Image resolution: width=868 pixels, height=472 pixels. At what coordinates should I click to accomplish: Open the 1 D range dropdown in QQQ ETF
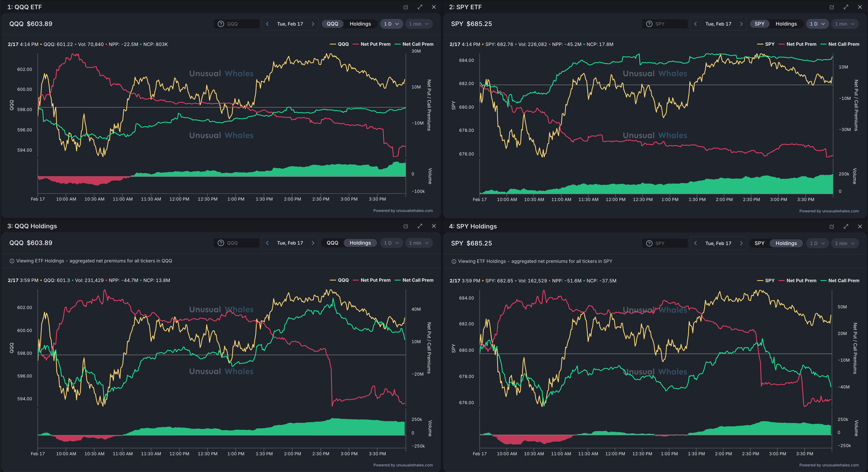pos(391,24)
